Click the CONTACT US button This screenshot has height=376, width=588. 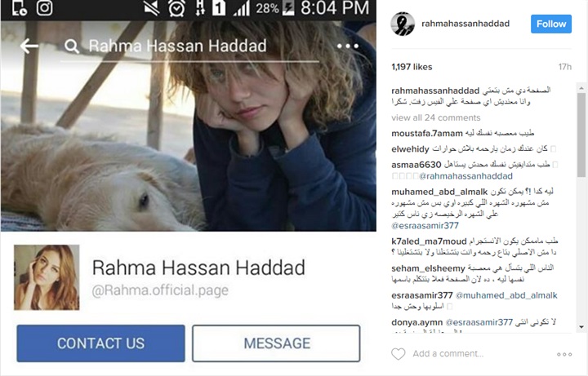[x=101, y=343]
